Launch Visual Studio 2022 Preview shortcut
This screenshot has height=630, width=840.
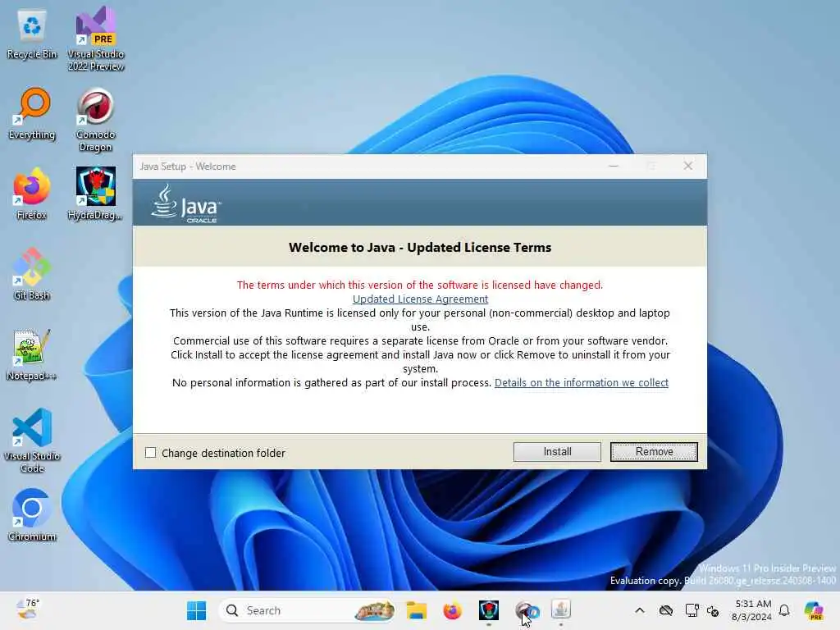coord(96,39)
